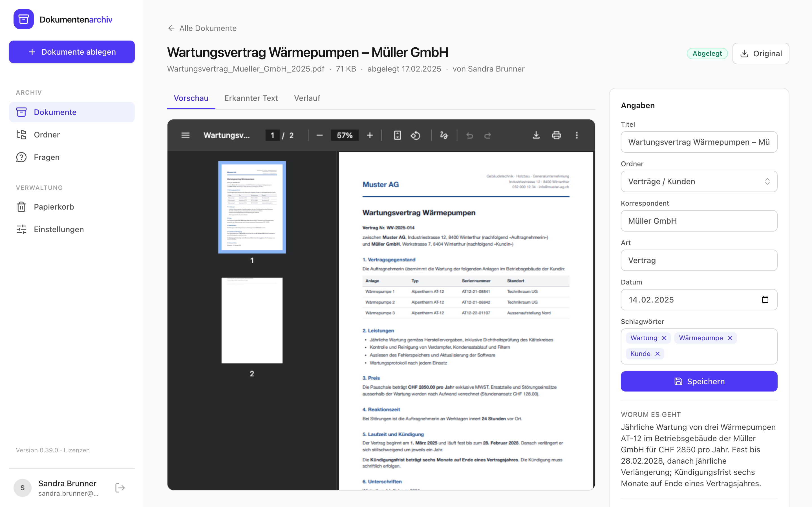The height and width of the screenshot is (507, 812).
Task: Log out using the sidebar exit icon
Action: pos(120,488)
